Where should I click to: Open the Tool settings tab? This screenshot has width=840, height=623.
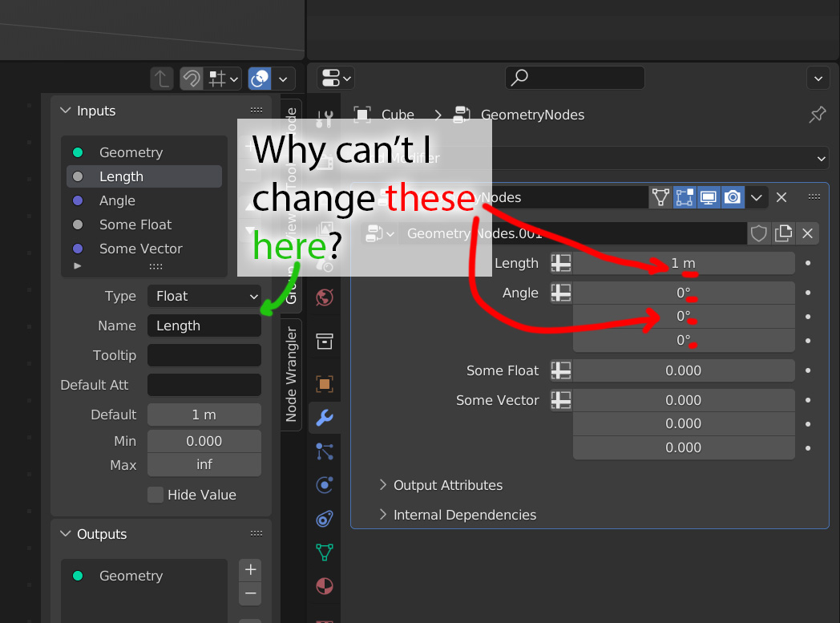[x=325, y=119]
